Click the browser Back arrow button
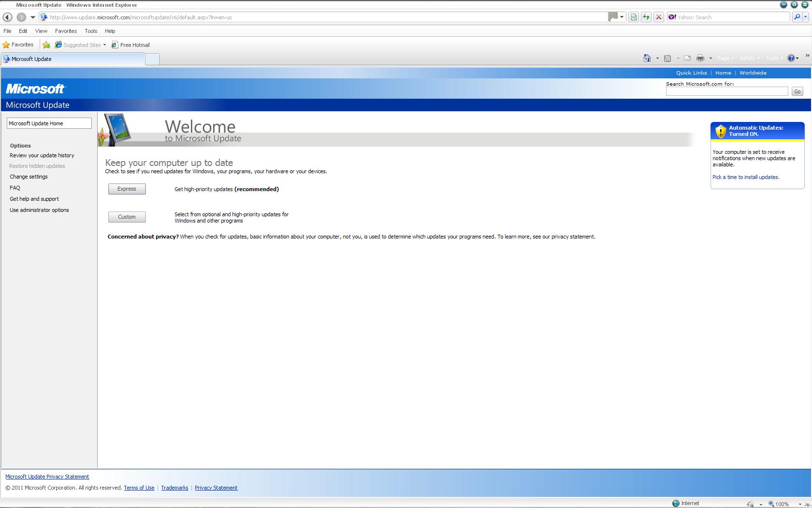This screenshot has height=508, width=812. [7, 17]
